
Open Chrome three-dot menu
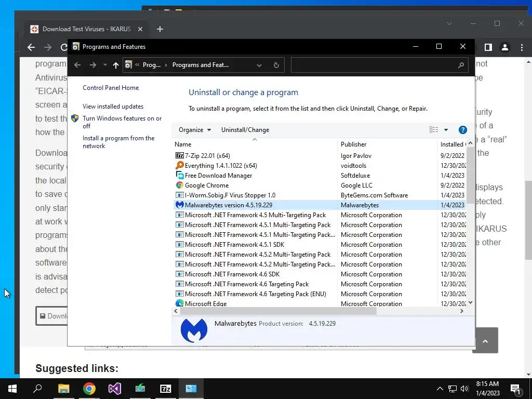coord(522,47)
